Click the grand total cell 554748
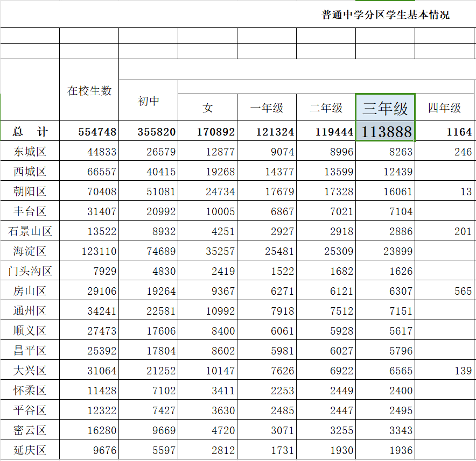The width and height of the screenshot is (476, 461). (x=89, y=131)
